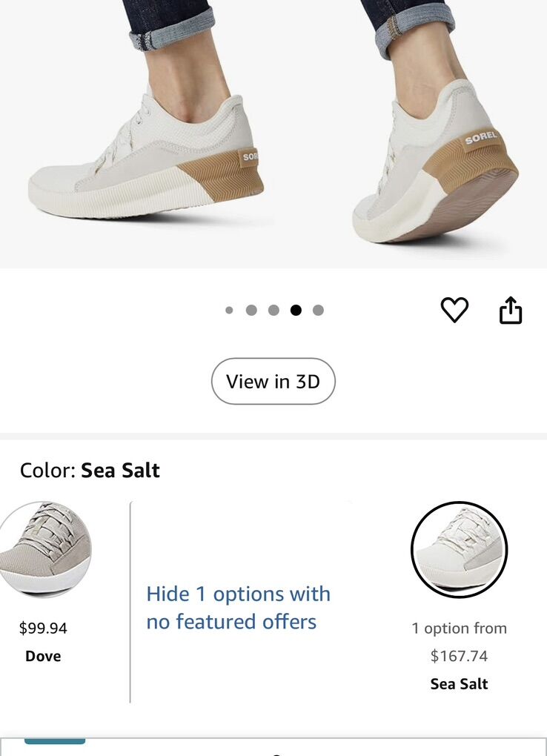The height and width of the screenshot is (756, 547).
Task: Tap the Sea Salt name under the swatch
Action: point(459,684)
